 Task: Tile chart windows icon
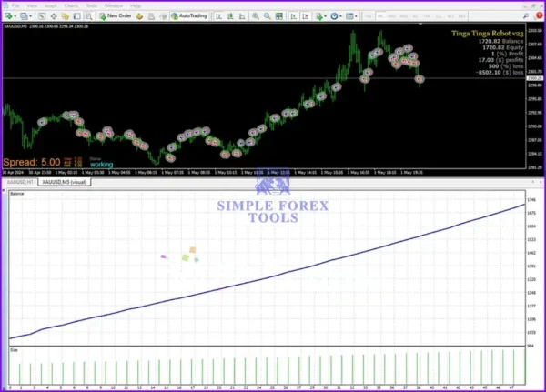[279, 16]
